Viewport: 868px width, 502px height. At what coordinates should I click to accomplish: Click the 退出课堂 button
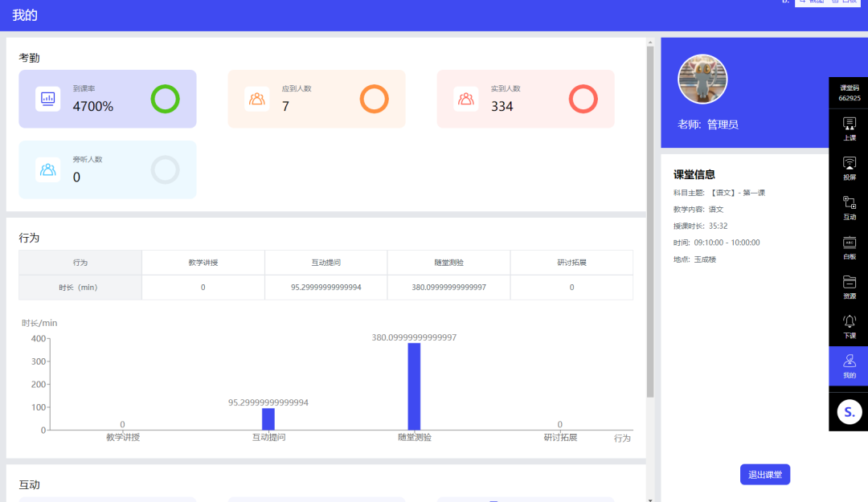(764, 475)
